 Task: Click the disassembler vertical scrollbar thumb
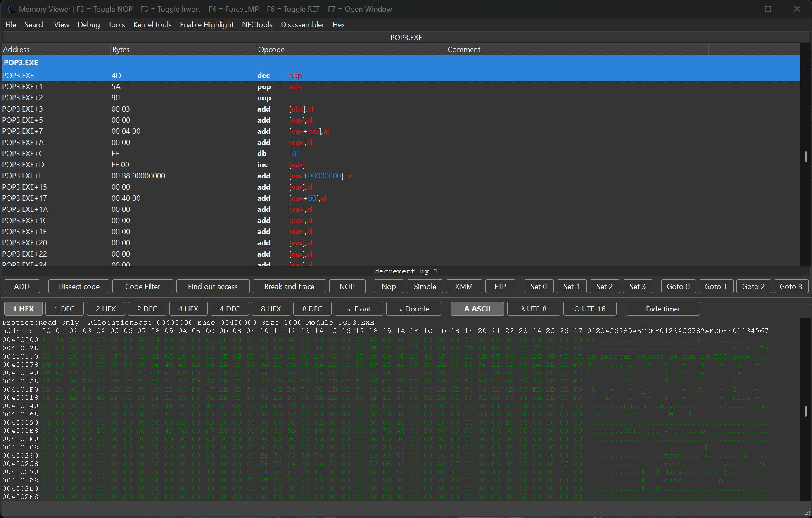[806, 157]
